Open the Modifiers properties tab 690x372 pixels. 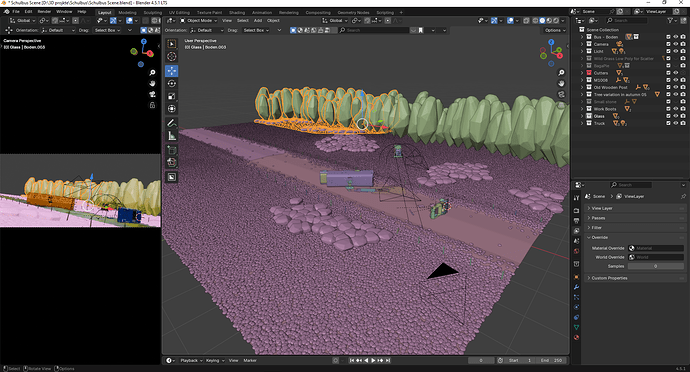coord(576,287)
